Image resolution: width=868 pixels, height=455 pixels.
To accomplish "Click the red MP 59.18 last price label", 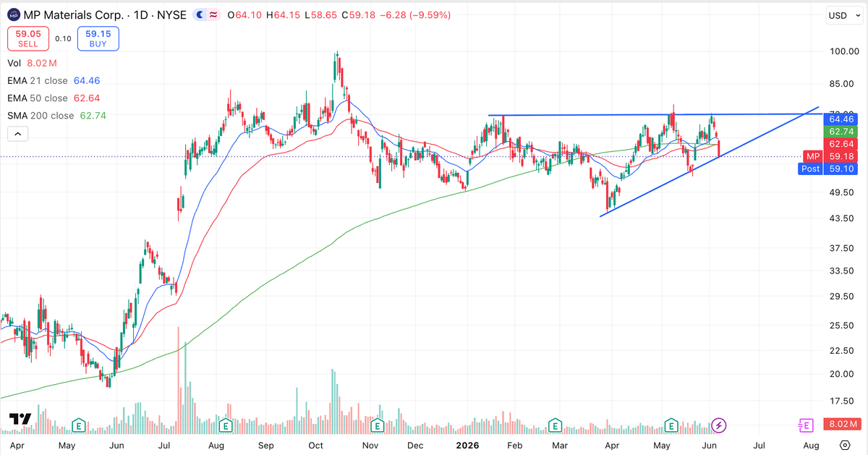I will tap(829, 156).
